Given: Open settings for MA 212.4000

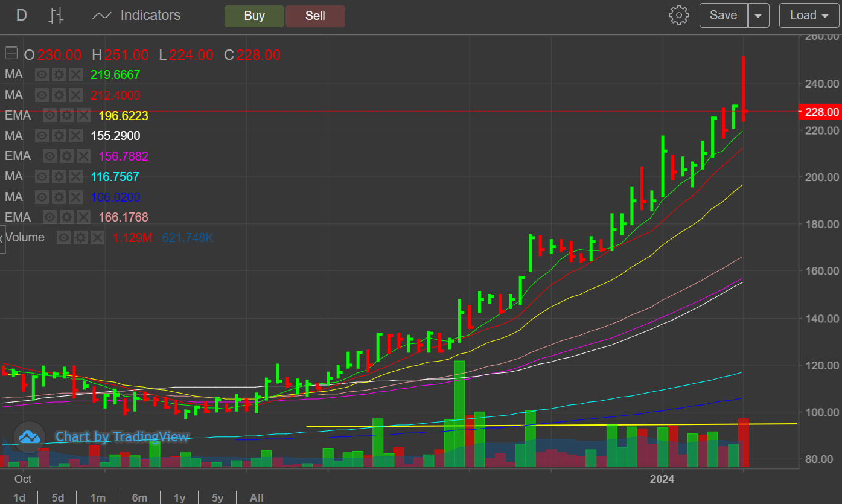Looking at the screenshot, I should pyautogui.click(x=59, y=95).
